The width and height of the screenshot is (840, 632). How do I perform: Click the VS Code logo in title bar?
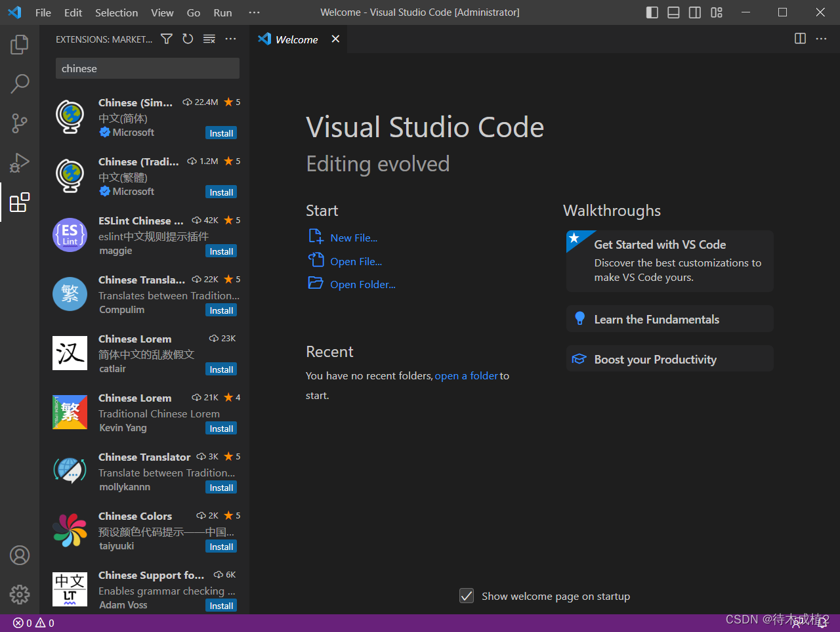point(14,12)
